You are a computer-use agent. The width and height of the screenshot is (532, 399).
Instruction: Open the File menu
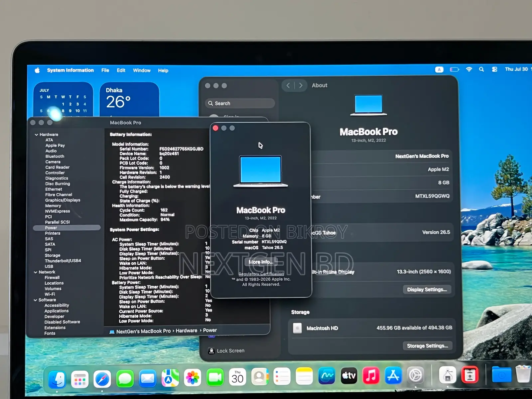(105, 70)
